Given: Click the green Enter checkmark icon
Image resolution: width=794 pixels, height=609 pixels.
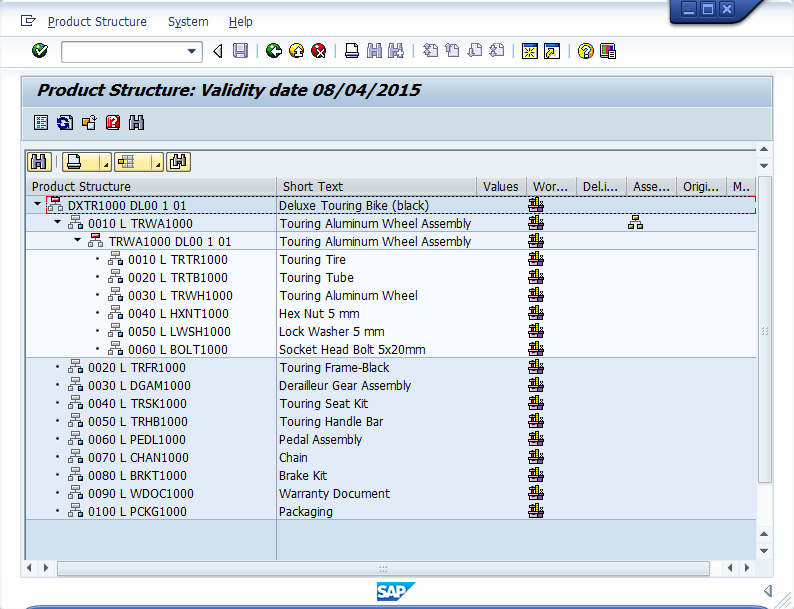Looking at the screenshot, I should tap(39, 51).
